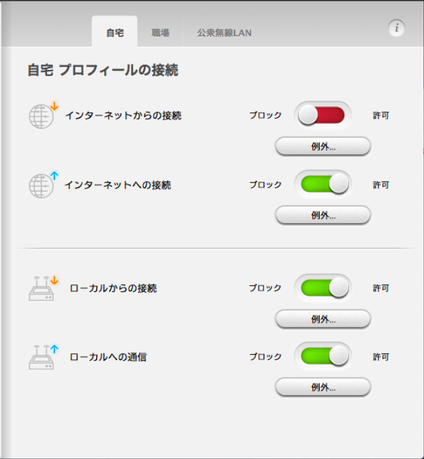Open 例外 for インターネットへの接続
Image resolution: width=424 pixels, height=459 pixels.
323,215
